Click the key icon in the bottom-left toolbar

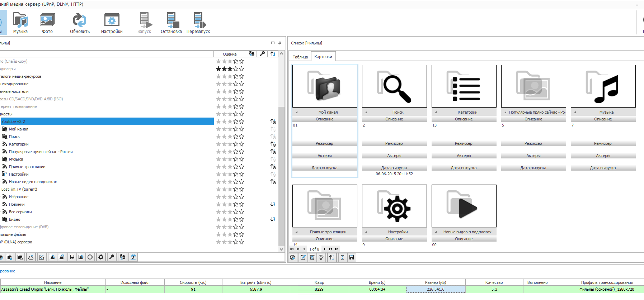(112, 257)
